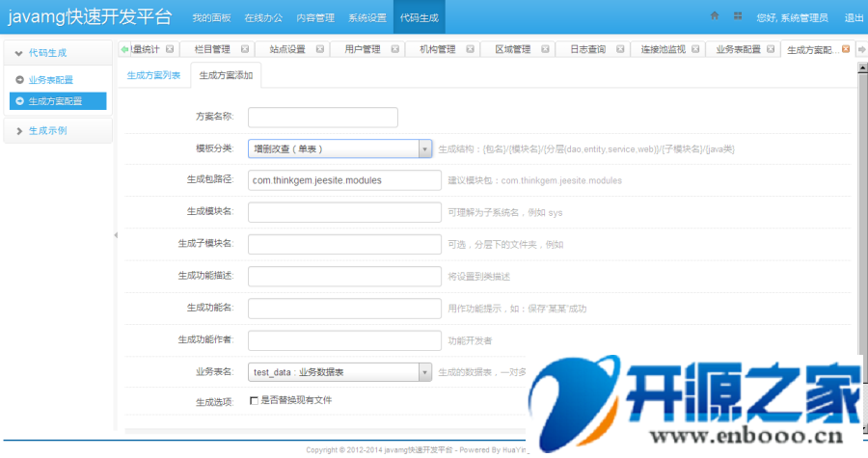Switch to the 生成方案添加 tab

(x=226, y=75)
